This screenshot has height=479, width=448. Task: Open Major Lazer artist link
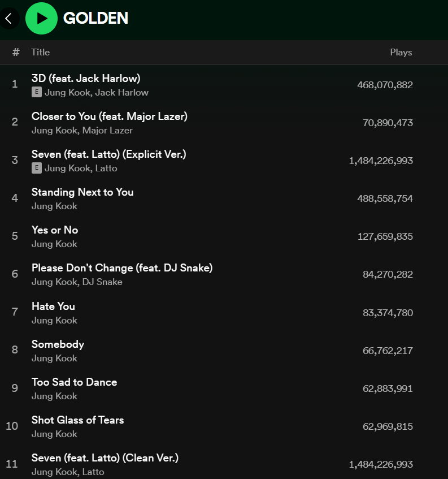click(x=107, y=130)
